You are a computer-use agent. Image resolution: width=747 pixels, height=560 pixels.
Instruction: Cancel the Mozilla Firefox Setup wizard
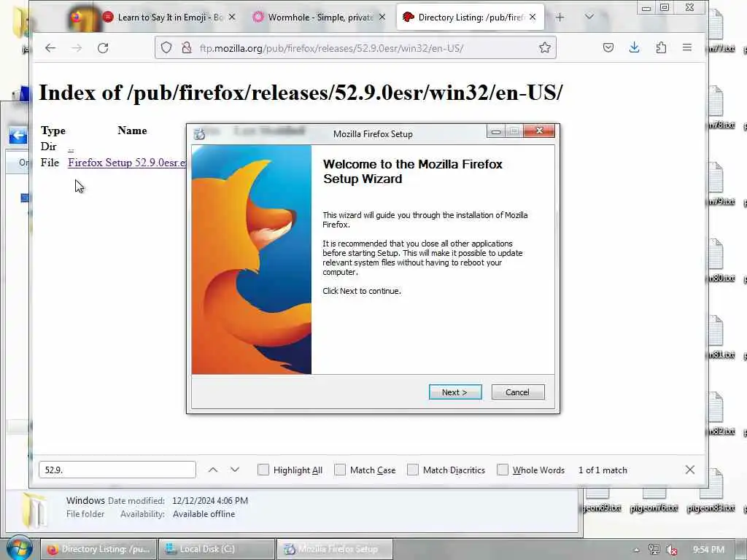(517, 392)
